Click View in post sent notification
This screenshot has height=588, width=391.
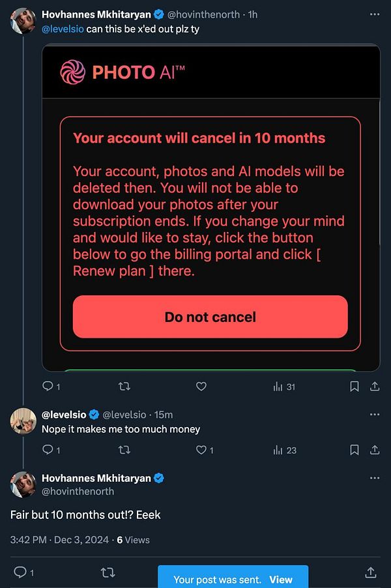pos(281,580)
